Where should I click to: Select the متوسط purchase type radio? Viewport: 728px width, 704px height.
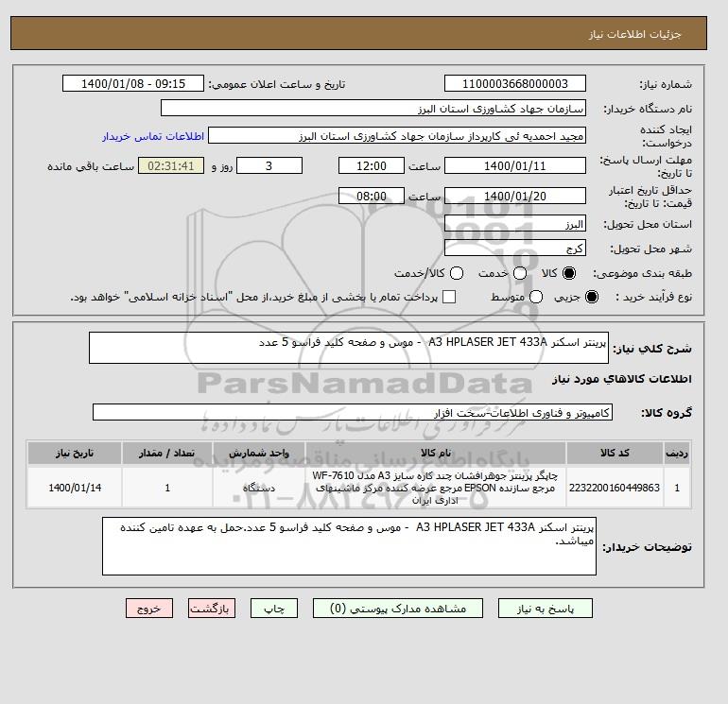[x=536, y=297]
